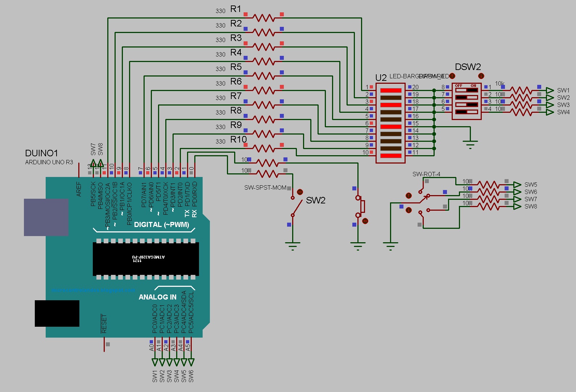Click ground symbol of the rotary switch

(x=390, y=246)
